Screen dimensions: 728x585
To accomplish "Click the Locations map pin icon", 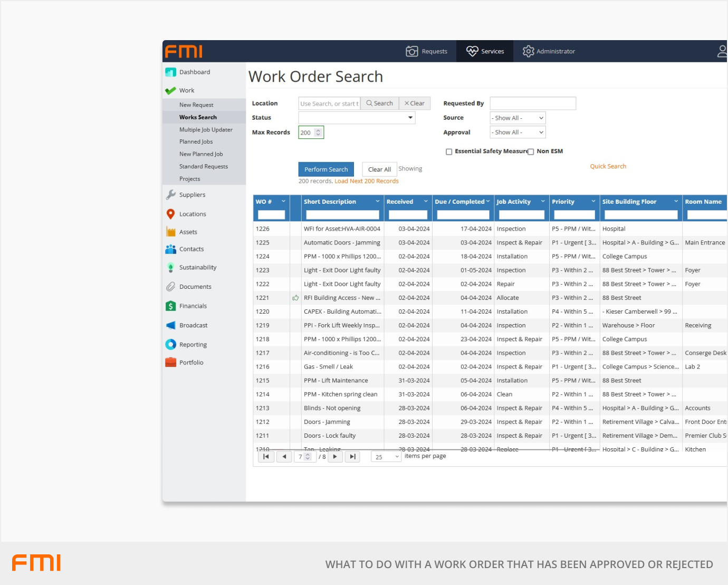I will pyautogui.click(x=170, y=214).
